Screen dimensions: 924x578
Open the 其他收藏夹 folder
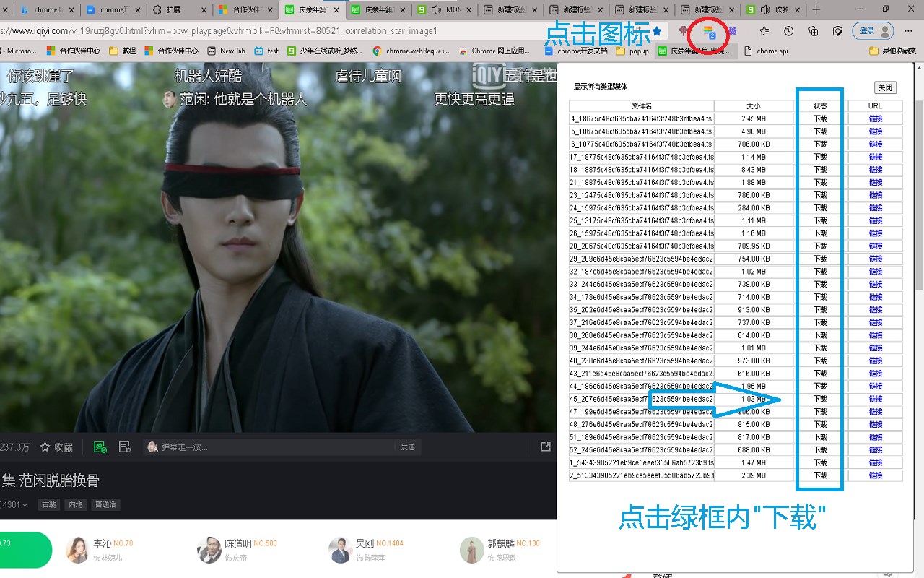click(893, 51)
